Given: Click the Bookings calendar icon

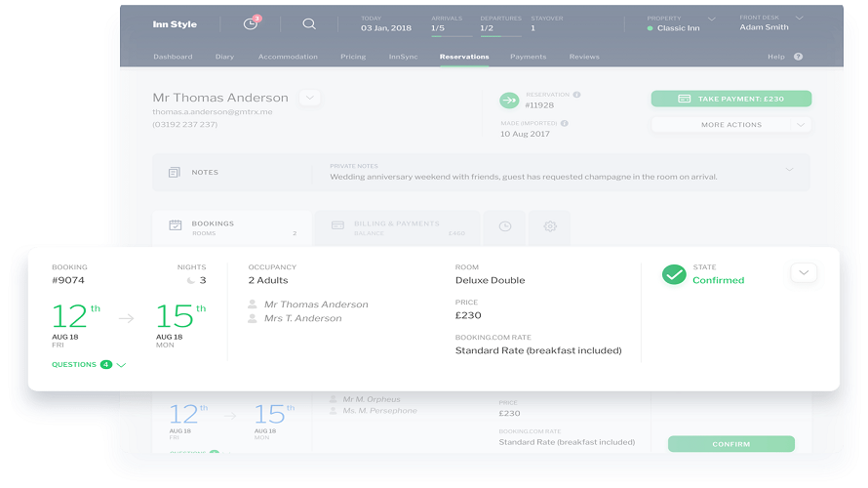Looking at the screenshot, I should [175, 224].
